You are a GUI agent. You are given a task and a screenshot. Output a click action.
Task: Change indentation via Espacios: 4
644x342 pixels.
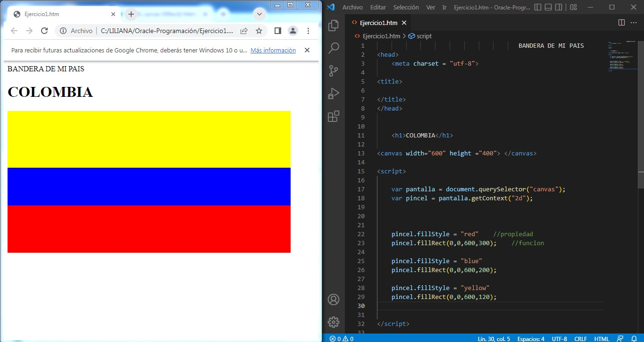point(531,338)
